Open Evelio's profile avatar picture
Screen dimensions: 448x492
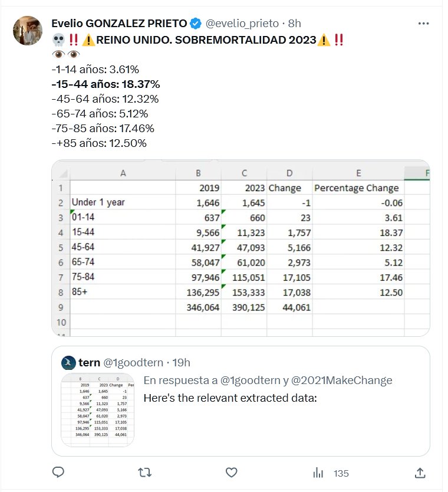tap(28, 29)
